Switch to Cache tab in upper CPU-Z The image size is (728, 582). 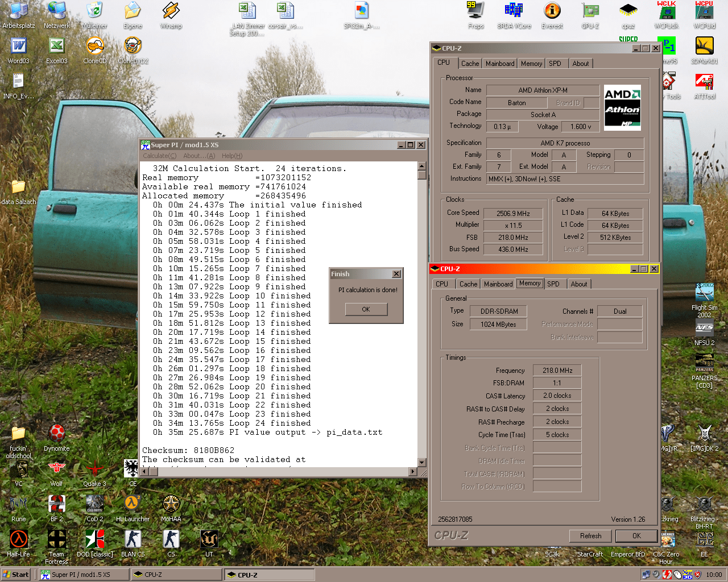click(470, 64)
